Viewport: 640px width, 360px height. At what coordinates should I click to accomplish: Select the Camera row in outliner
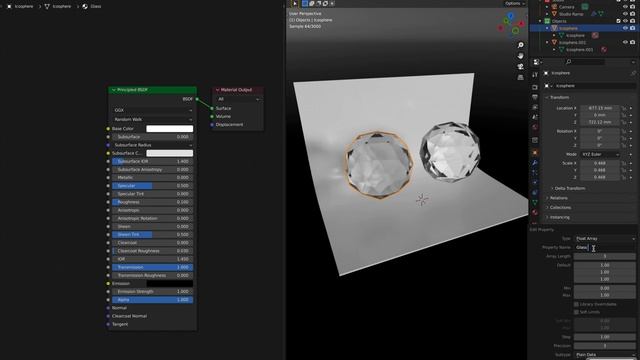(x=567, y=7)
